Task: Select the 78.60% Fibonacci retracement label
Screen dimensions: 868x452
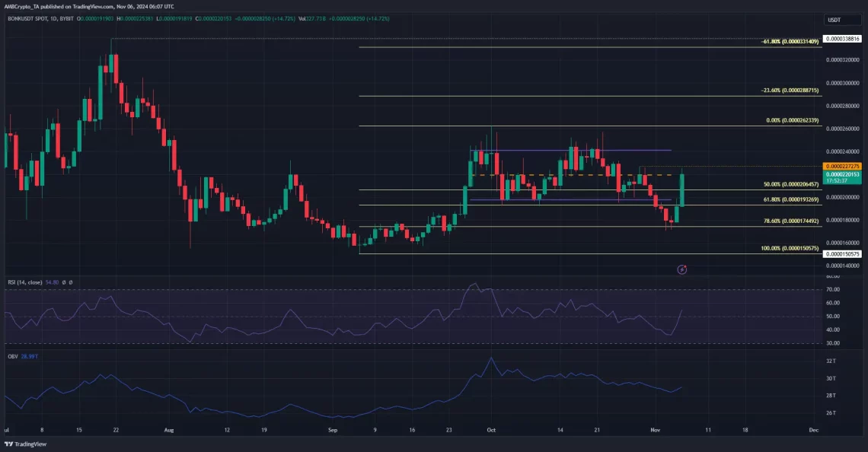Action: click(790, 221)
